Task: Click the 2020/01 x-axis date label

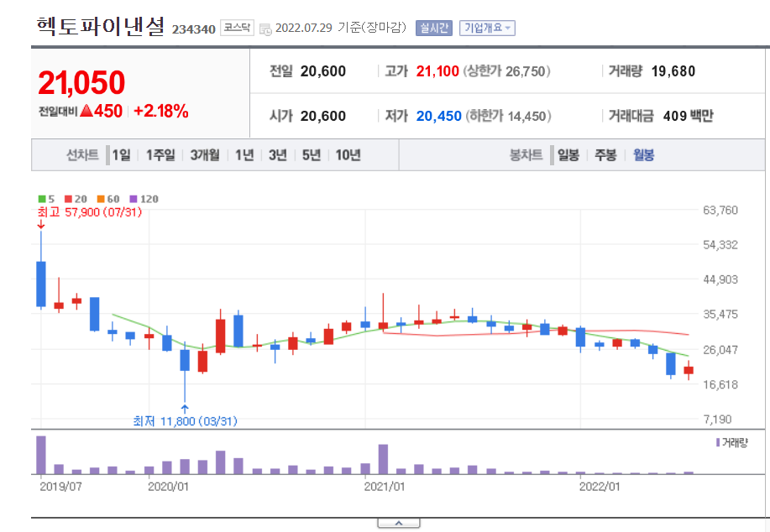Action: click(168, 487)
